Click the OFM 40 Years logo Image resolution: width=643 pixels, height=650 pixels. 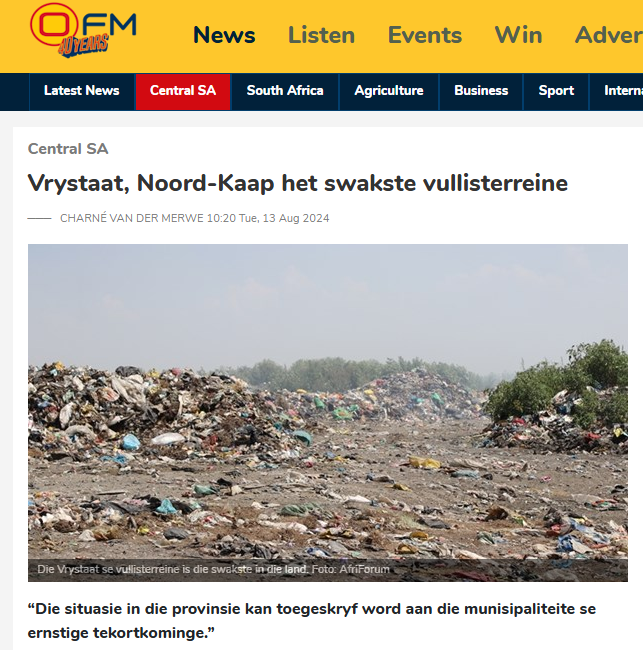pyautogui.click(x=83, y=30)
